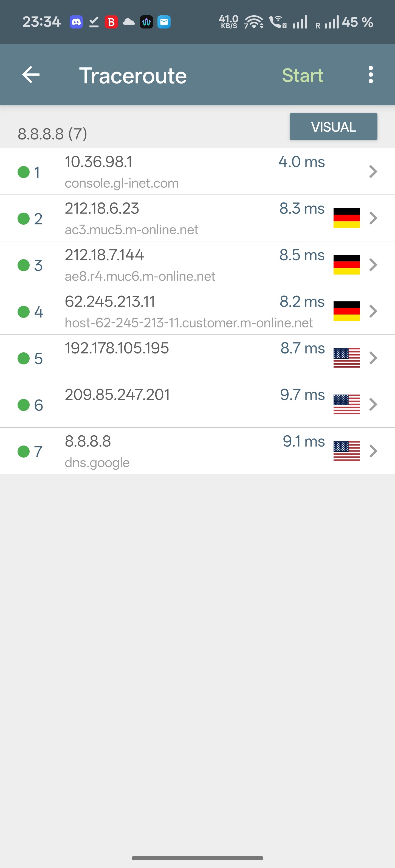Tap the German flag on hop 4
395x868 pixels.
point(346,311)
